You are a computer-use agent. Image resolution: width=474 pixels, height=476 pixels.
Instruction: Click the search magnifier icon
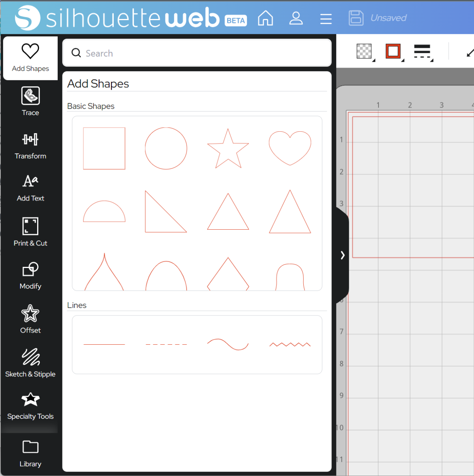click(76, 53)
